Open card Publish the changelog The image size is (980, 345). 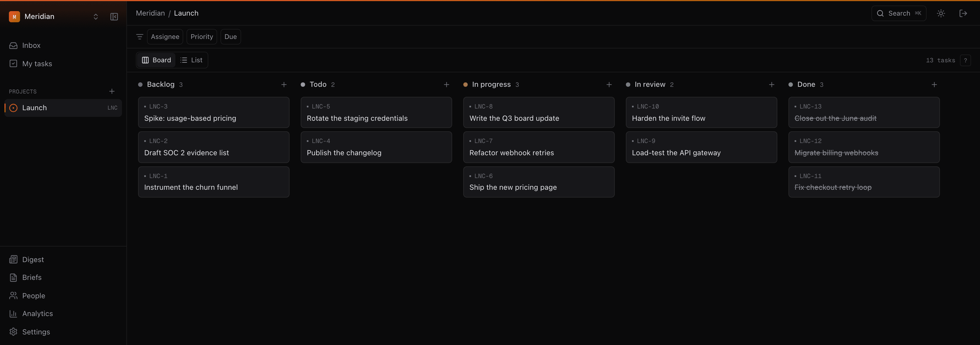376,147
